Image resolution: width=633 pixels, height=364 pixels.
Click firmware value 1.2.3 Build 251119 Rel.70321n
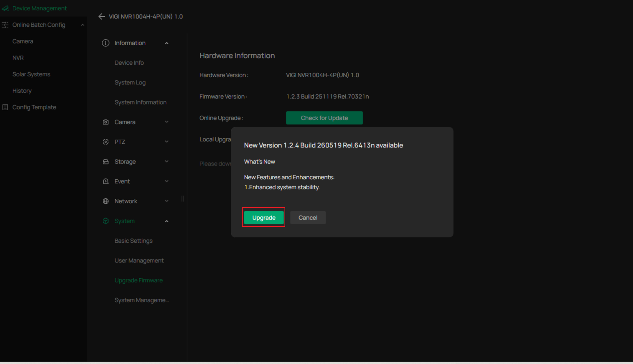327,96
